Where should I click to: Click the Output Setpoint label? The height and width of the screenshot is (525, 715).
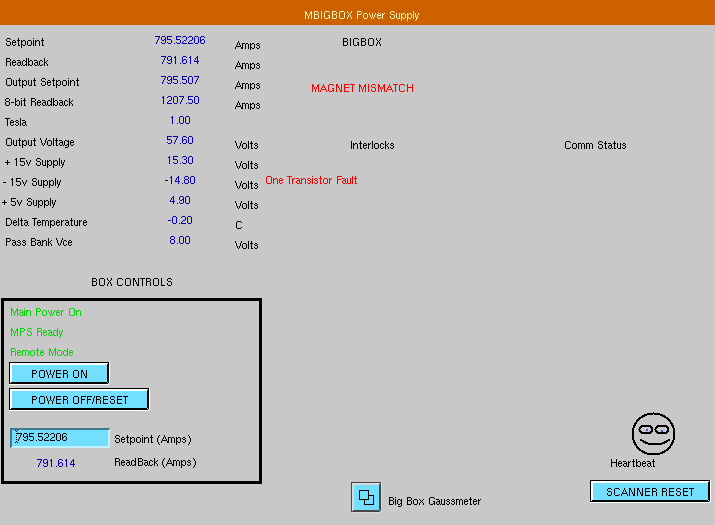point(42,82)
